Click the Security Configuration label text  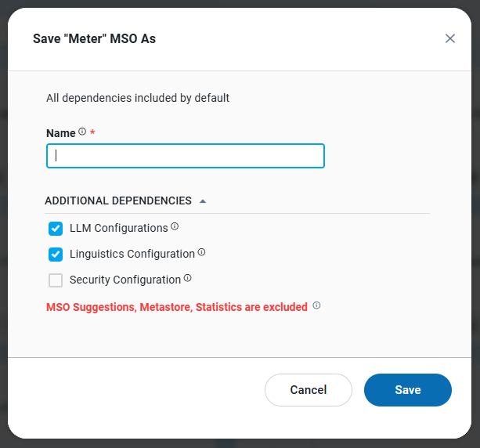click(125, 280)
